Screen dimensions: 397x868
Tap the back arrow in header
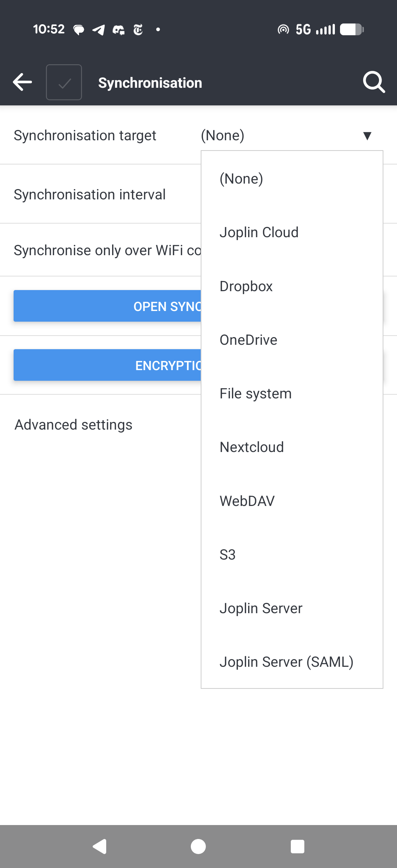point(23,82)
